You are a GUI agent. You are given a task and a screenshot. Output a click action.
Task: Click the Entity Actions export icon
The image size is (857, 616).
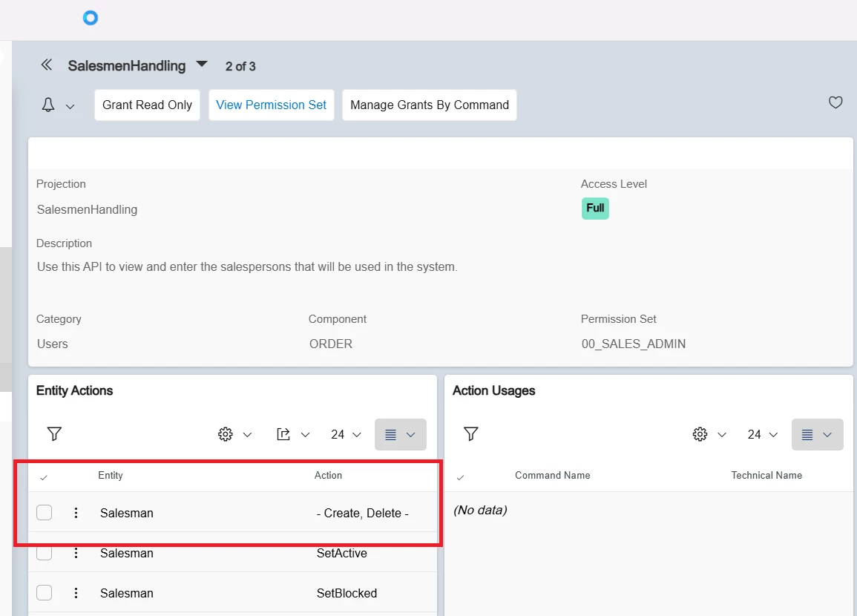point(283,434)
